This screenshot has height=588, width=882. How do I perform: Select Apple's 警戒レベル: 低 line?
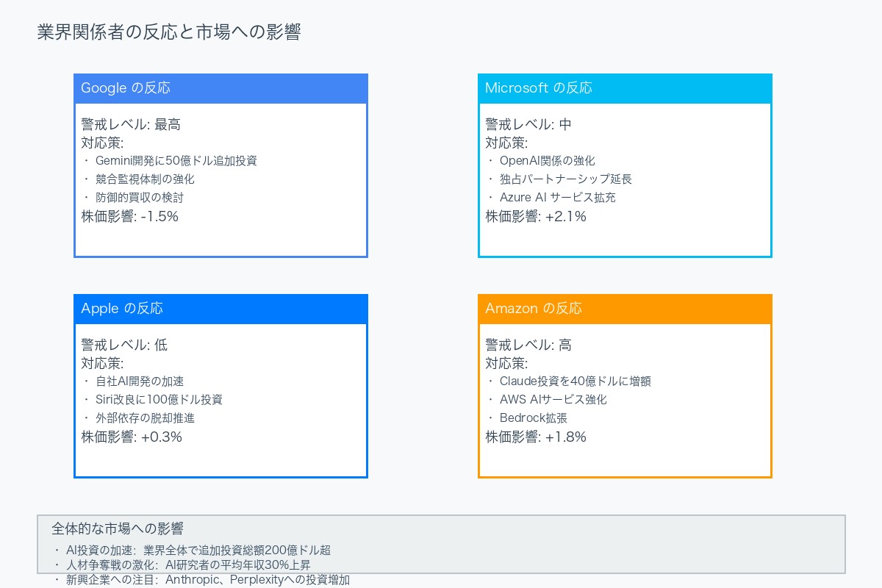(x=124, y=345)
